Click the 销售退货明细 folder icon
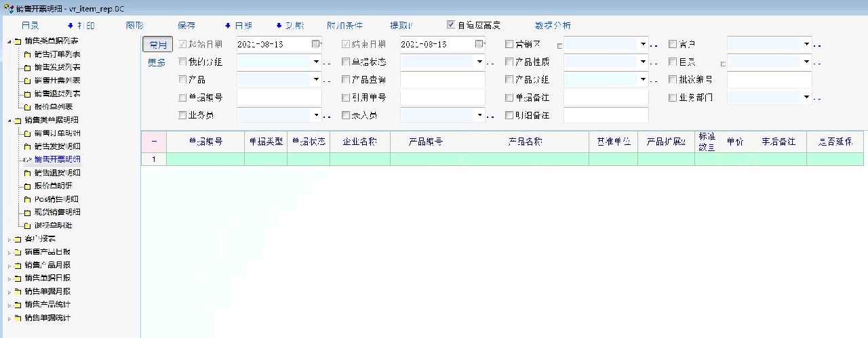Image resolution: width=868 pixels, height=338 pixels. 28,173
